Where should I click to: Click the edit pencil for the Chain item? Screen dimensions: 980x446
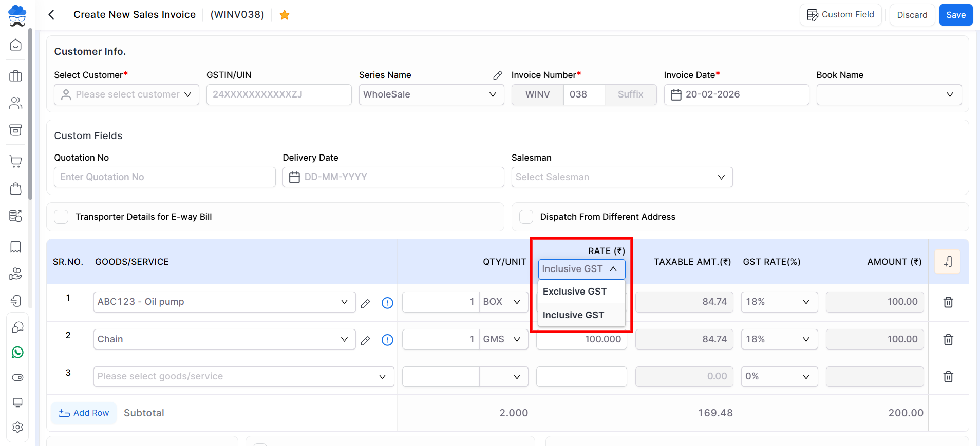(365, 340)
